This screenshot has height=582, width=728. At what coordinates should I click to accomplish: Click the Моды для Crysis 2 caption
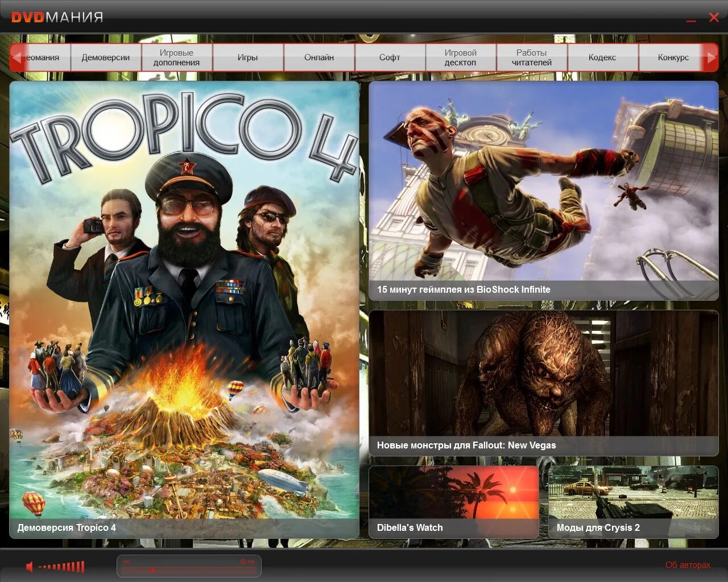coord(598,527)
